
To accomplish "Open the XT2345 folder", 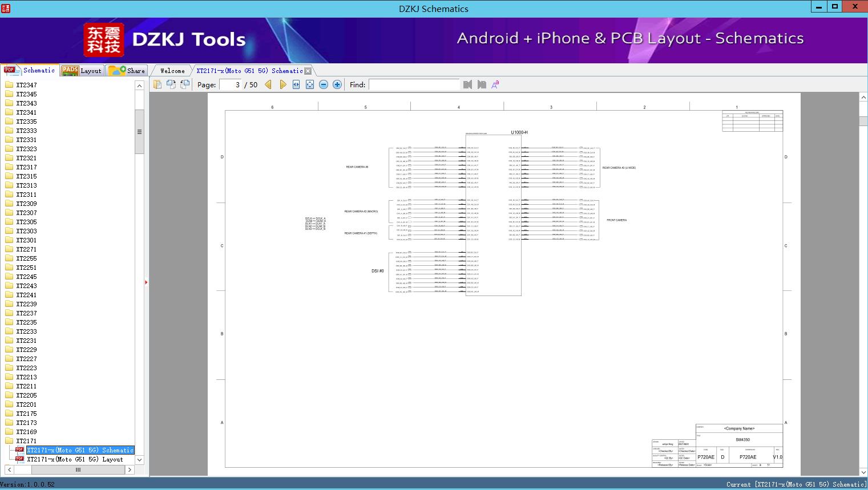I will pyautogui.click(x=26, y=94).
